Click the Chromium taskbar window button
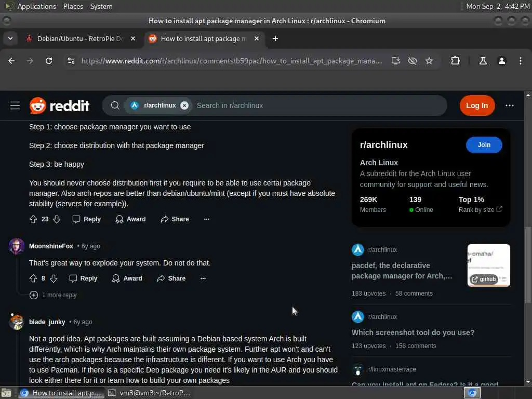Screen dimensions: 532x399 coord(61,393)
